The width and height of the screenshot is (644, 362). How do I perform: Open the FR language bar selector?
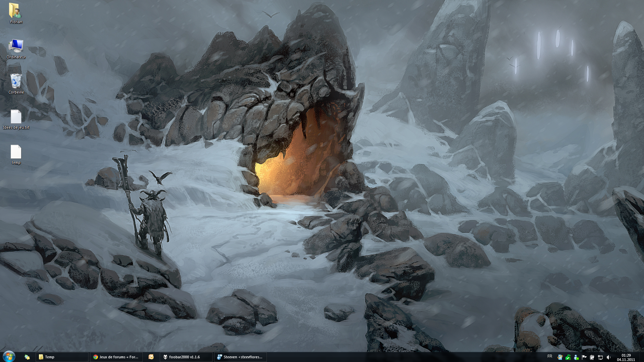(549, 357)
